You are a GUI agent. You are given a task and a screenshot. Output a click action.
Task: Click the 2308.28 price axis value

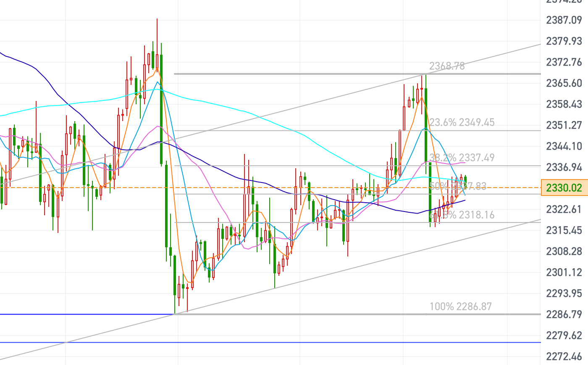click(564, 251)
